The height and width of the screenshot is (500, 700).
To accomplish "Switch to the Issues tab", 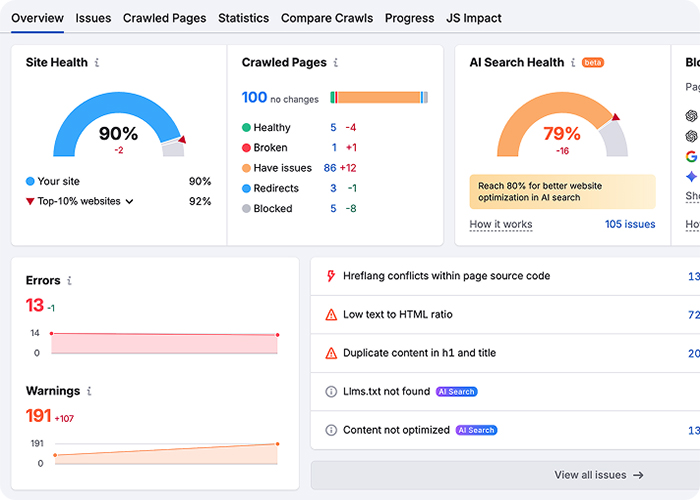I will coord(93,18).
